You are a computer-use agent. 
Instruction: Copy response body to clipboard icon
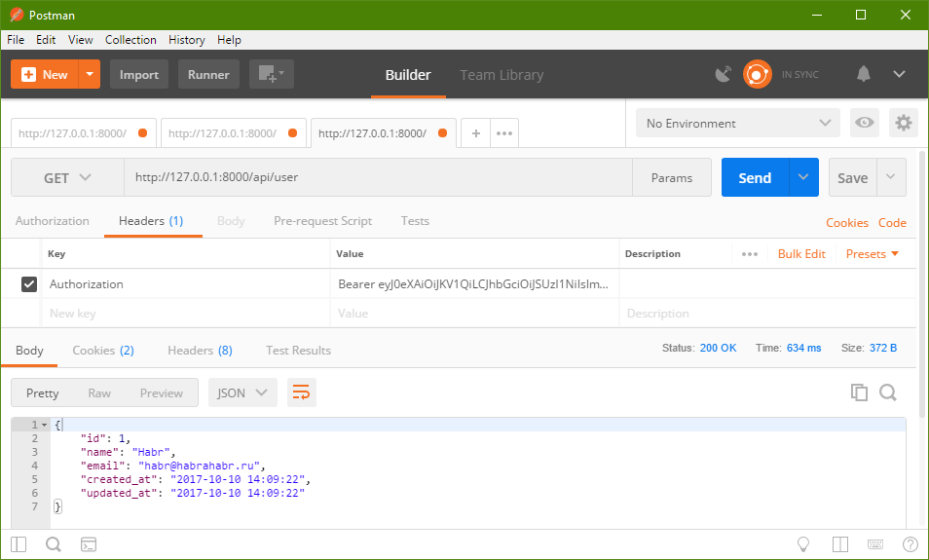859,392
